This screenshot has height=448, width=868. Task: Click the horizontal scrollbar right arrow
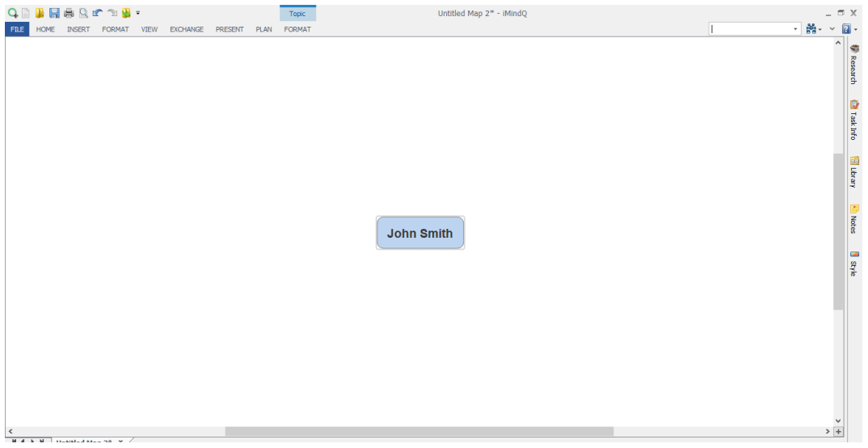pyautogui.click(x=828, y=431)
